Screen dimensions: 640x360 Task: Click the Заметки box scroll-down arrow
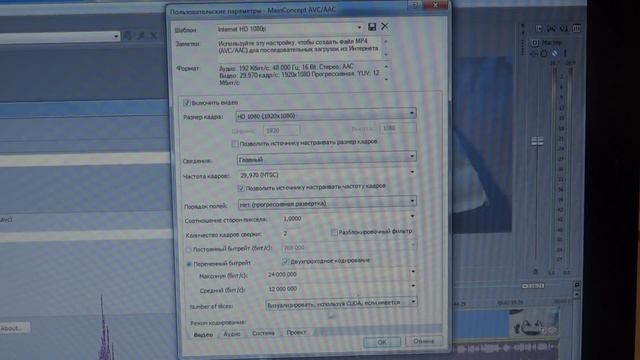386,54
